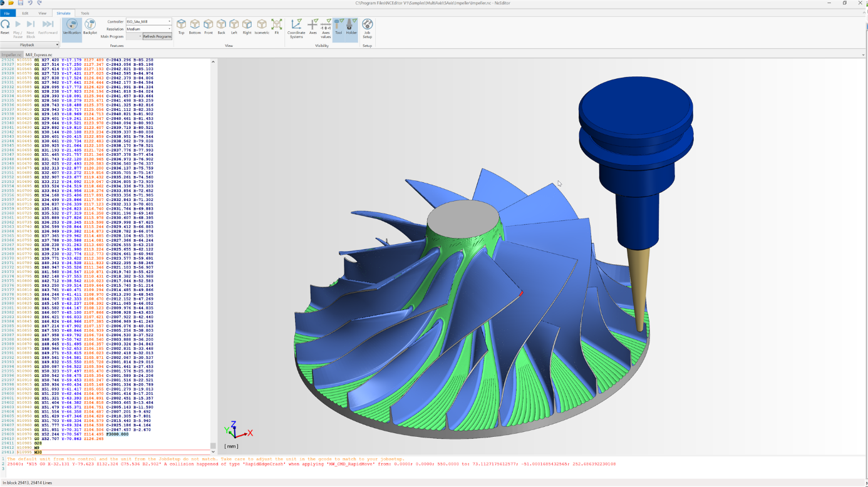This screenshot has width=868, height=487.
Task: Click the gray hub top of impeller
Action: [x=463, y=219]
